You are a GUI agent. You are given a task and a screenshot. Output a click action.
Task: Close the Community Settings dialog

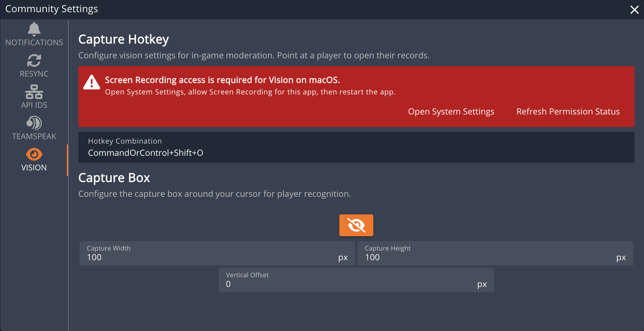pos(634,10)
